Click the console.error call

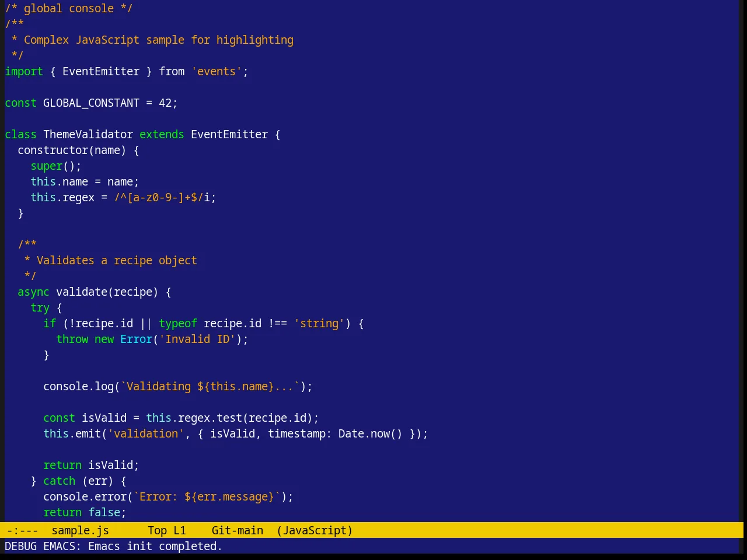coord(85,496)
